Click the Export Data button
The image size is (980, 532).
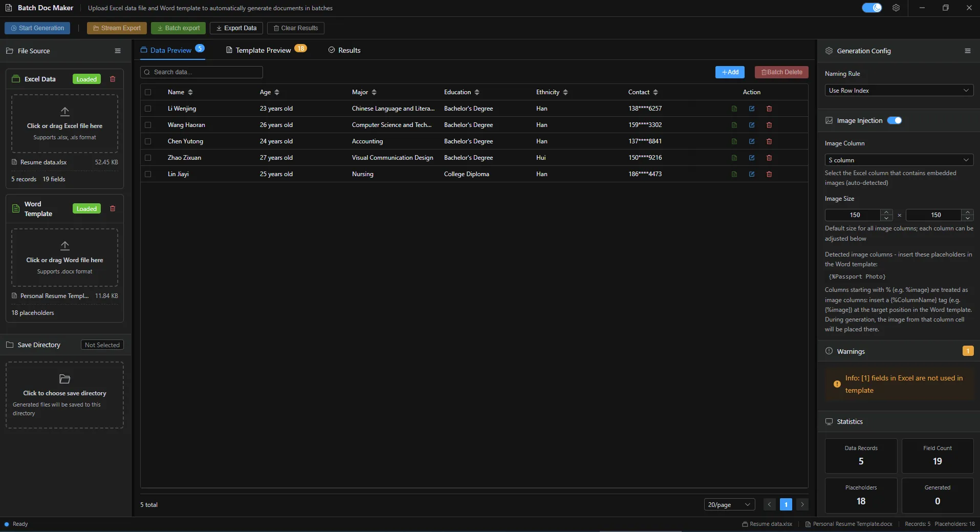pyautogui.click(x=236, y=28)
